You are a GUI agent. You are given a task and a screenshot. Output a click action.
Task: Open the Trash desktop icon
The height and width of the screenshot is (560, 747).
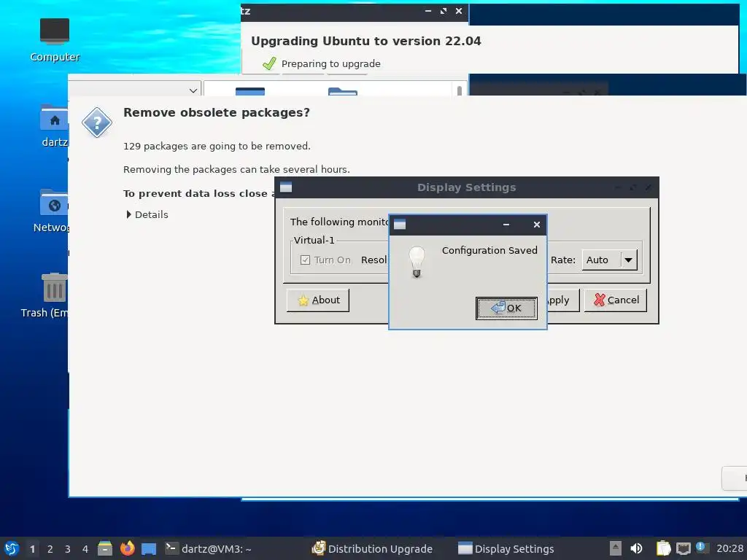47,295
